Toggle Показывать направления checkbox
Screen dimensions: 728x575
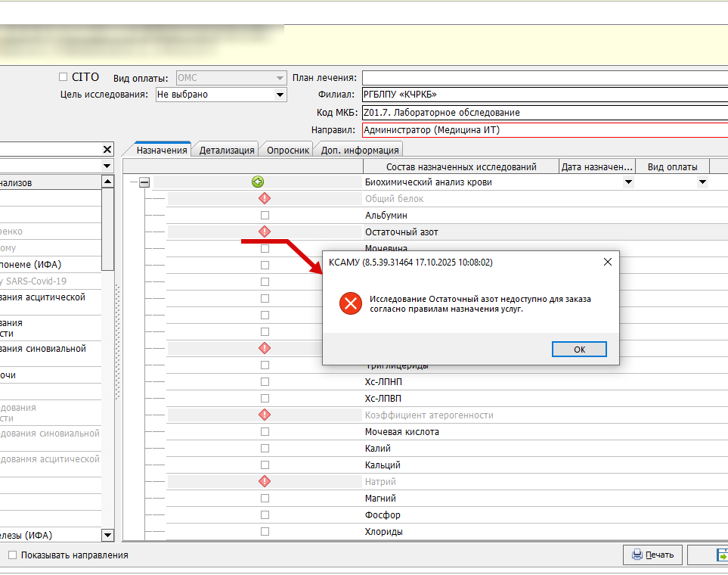click(x=12, y=555)
